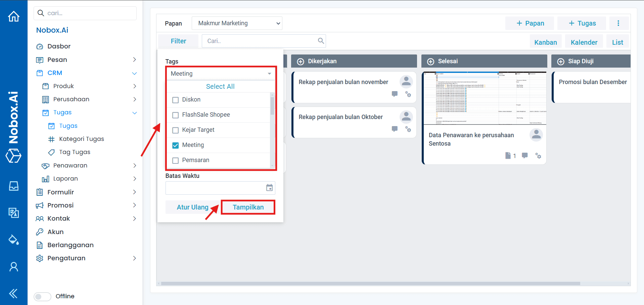644x305 pixels.
Task: Click the plus icon on Dikerjakan column
Action: click(x=301, y=62)
